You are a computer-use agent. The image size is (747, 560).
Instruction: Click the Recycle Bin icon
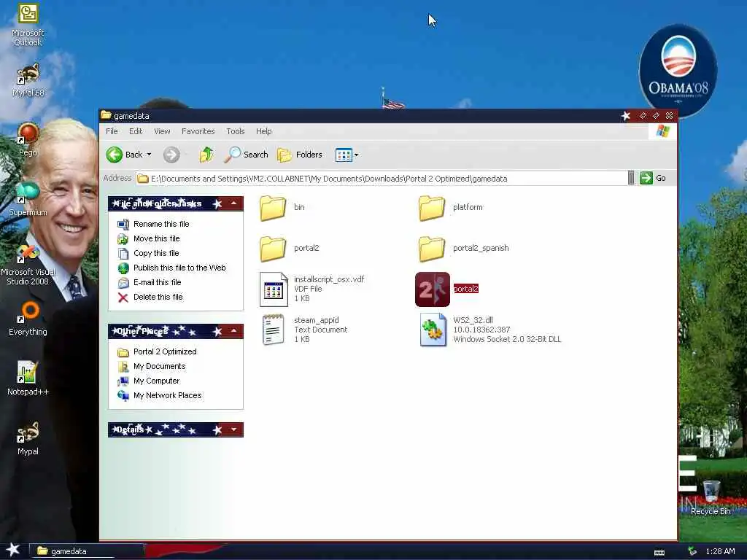click(711, 491)
